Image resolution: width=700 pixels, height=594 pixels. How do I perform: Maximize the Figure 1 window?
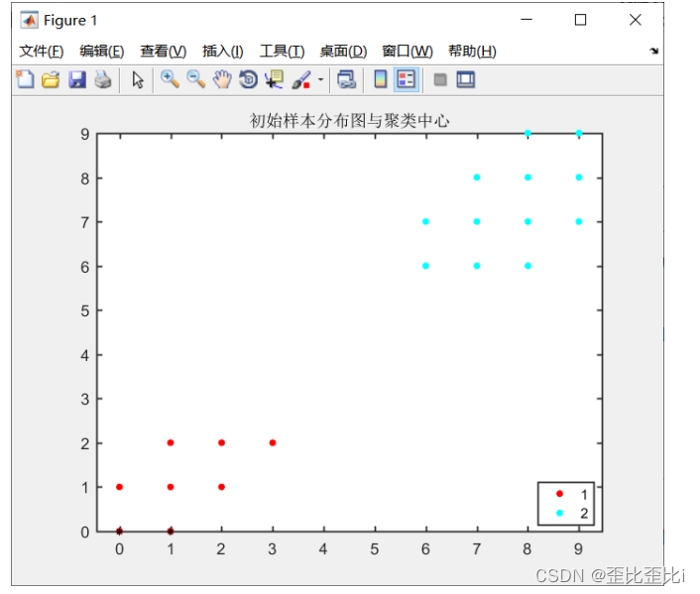[580, 20]
